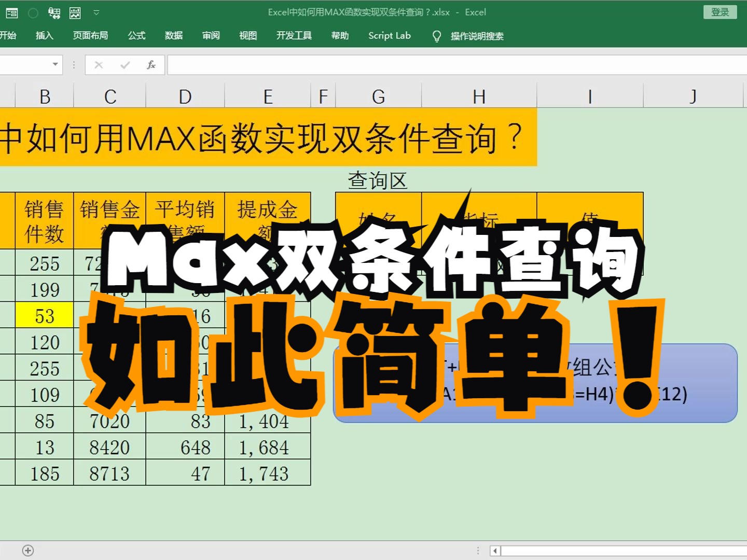The image size is (747, 560).
Task: Select the cell containing 1,404
Action: click(x=268, y=421)
